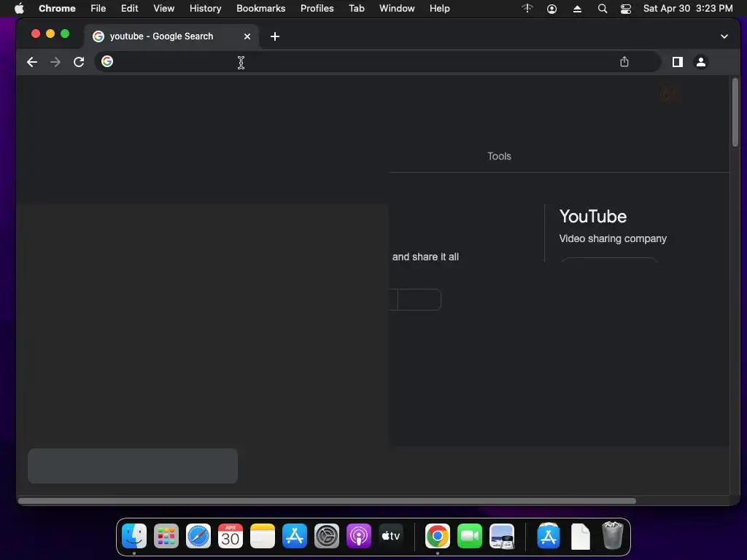747x560 pixels.
Task: Close the youtube - Google Search tab
Action: coord(247,36)
